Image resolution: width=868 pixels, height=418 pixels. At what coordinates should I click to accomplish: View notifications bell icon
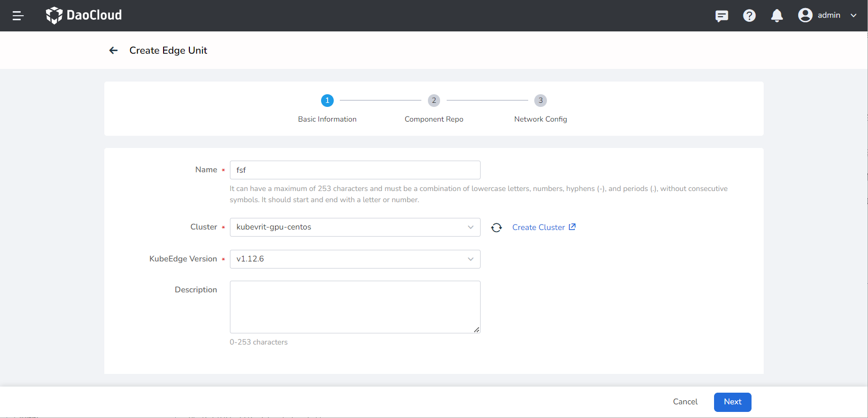pyautogui.click(x=777, y=16)
